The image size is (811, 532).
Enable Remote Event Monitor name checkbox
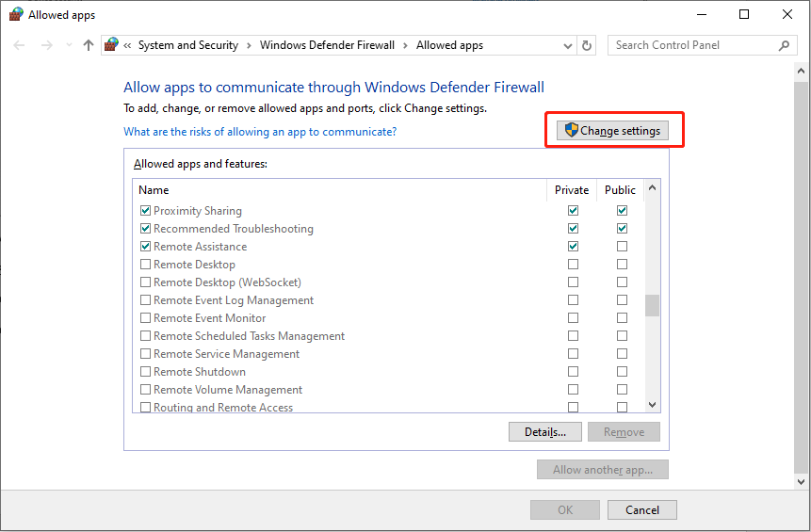coord(145,318)
